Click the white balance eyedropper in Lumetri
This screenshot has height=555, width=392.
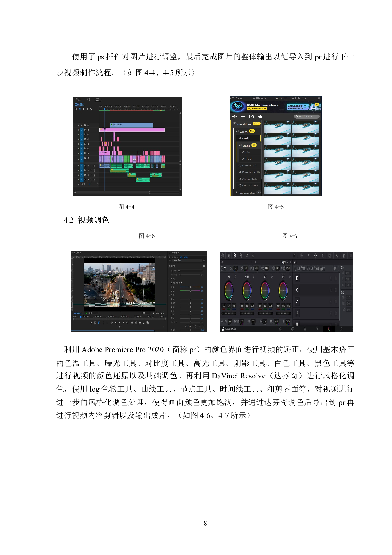coord(181,283)
